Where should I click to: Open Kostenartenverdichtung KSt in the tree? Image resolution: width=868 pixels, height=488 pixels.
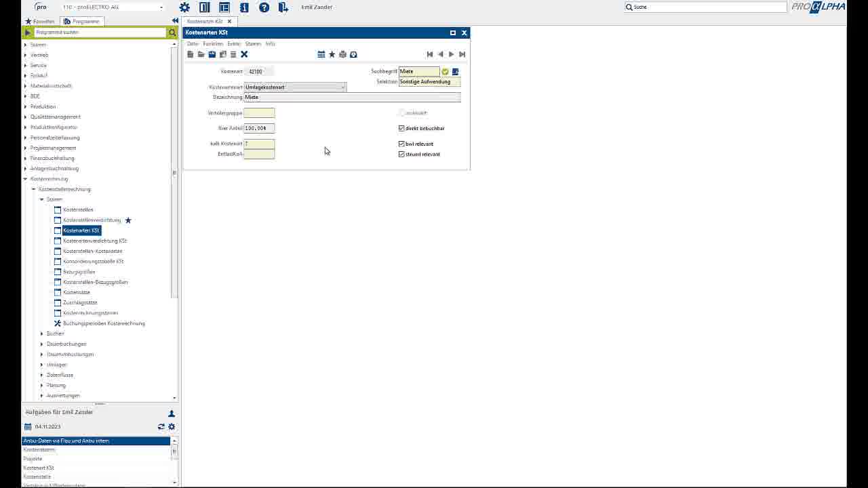(x=95, y=241)
